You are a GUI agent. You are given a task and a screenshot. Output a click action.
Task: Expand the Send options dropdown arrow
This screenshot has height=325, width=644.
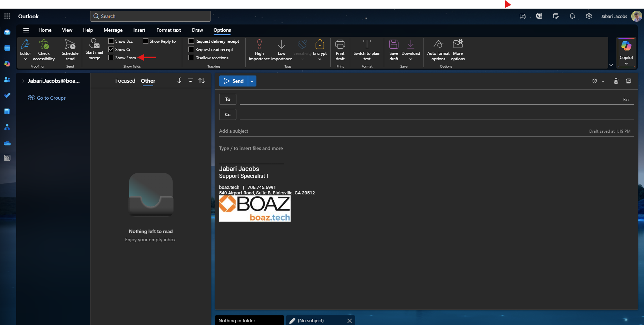(252, 81)
